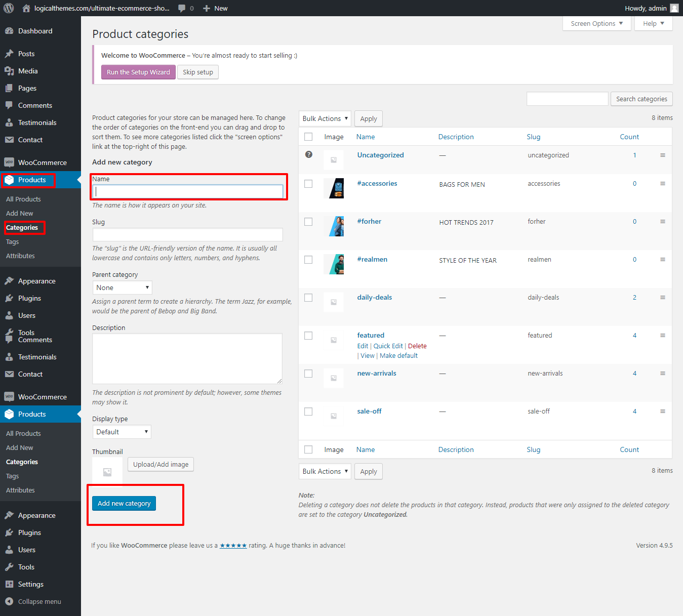Image resolution: width=683 pixels, height=616 pixels.
Task: Check the featured row checkbox
Action: click(308, 336)
